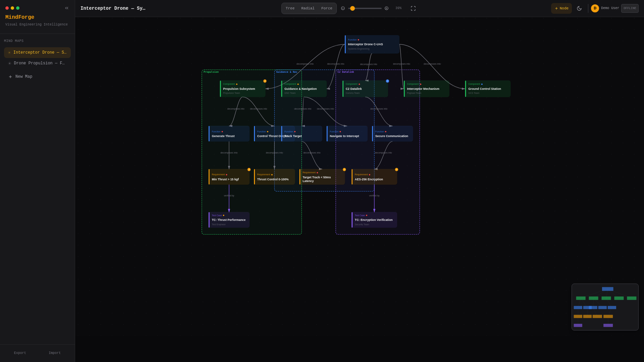
Task: Switch layout to Radial view
Action: (x=308, y=8)
